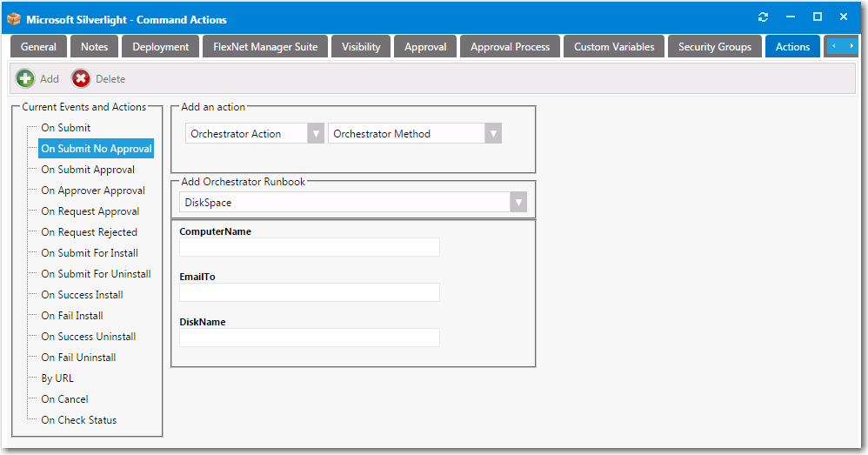This screenshot has height=455, width=868.
Task: Click the green Add icon
Action: tap(26, 79)
